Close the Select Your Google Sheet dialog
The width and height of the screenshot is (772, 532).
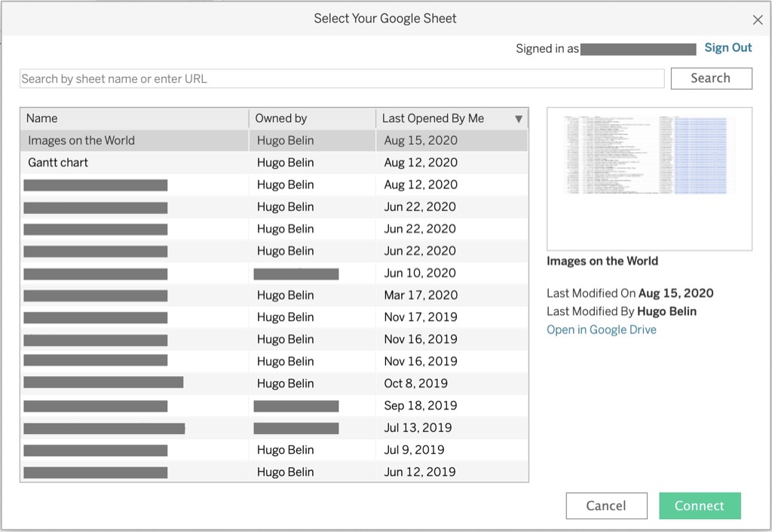pyautogui.click(x=758, y=20)
